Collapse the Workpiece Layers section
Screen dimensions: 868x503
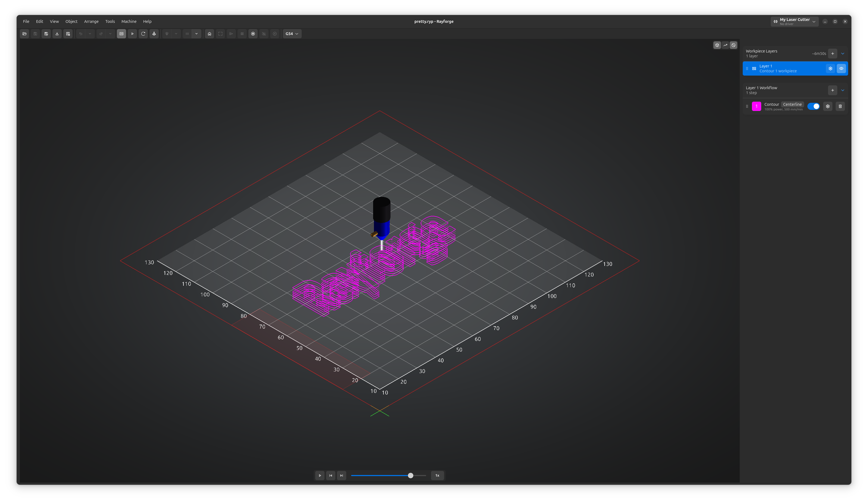[x=843, y=53]
